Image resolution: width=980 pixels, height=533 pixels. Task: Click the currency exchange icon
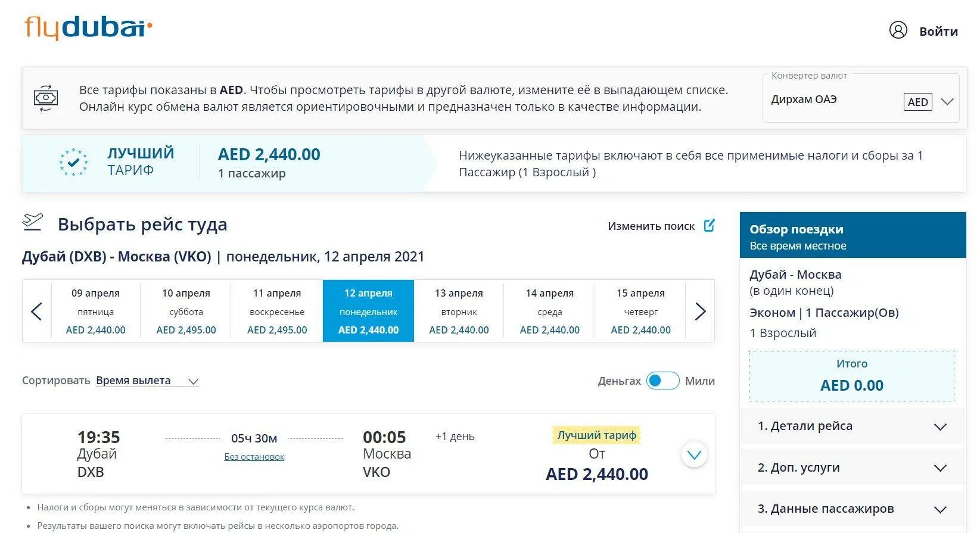[x=46, y=98]
